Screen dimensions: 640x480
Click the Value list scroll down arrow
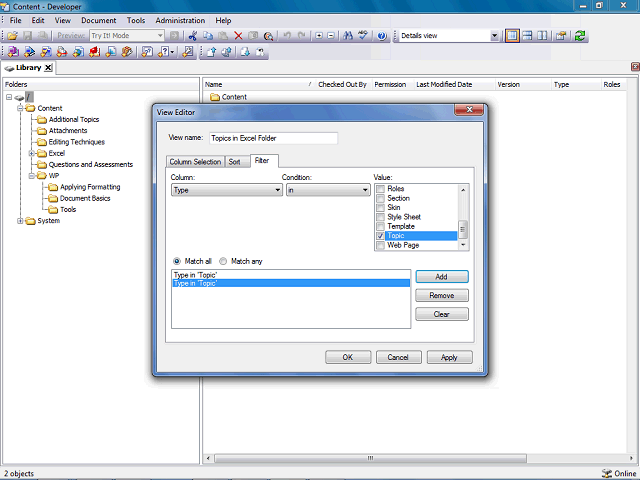pyautogui.click(x=463, y=245)
